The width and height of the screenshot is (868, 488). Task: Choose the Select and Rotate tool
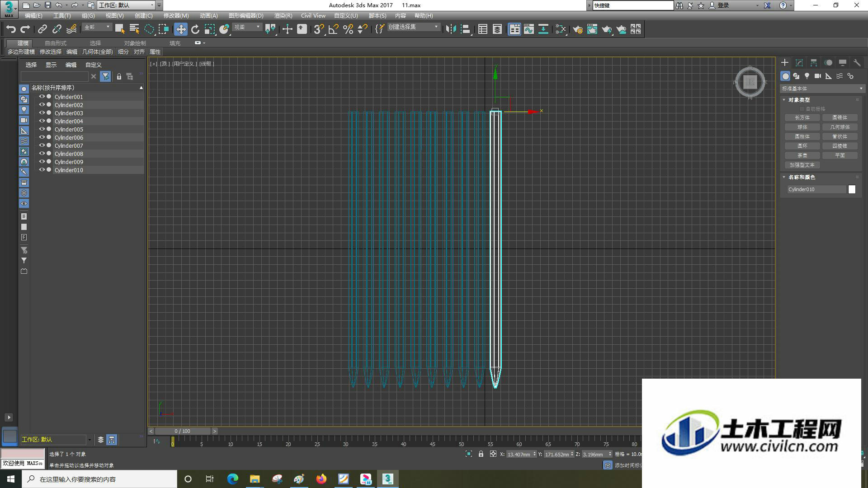(195, 29)
